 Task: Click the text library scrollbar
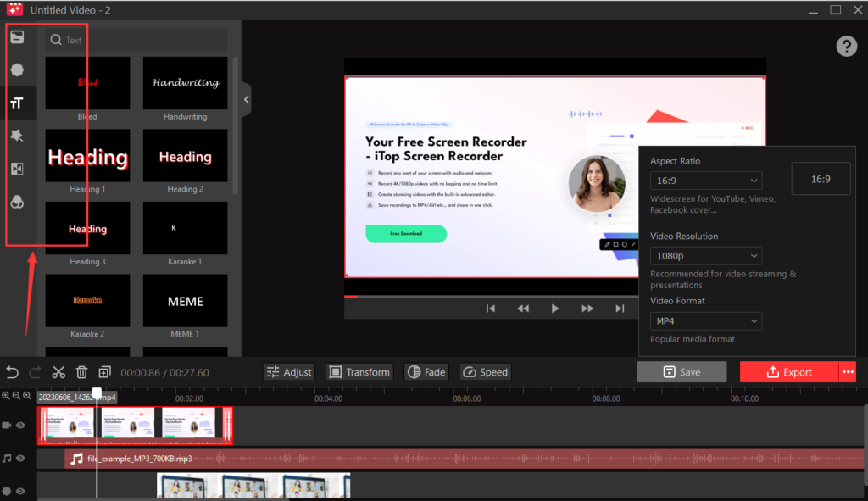(x=236, y=125)
